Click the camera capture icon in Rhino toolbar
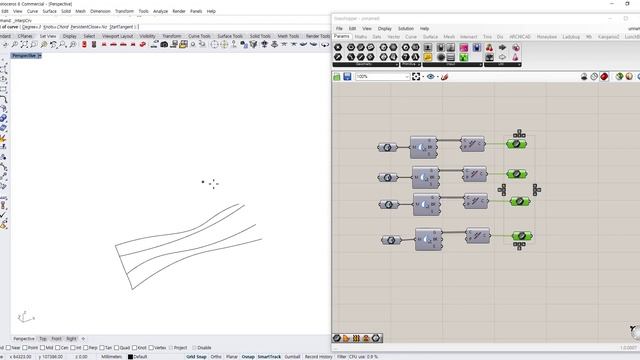Screen dimensions: 640x360 pyautogui.click(x=164, y=44)
